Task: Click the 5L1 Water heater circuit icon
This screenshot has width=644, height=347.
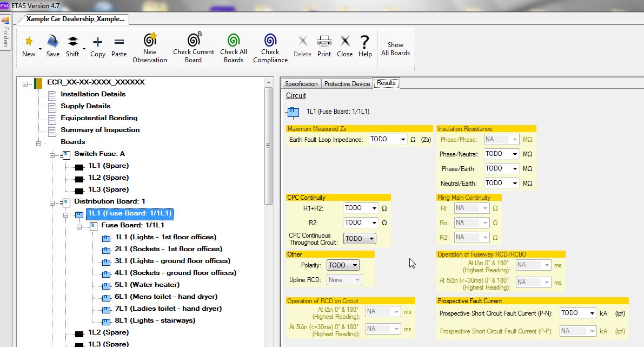Action: 106,286
